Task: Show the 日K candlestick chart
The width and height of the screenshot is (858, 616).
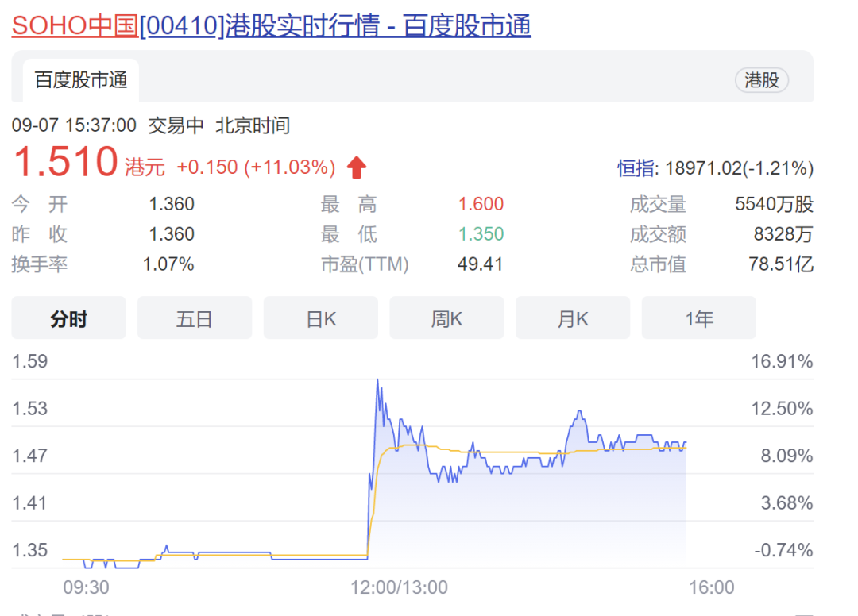Action: click(x=321, y=319)
